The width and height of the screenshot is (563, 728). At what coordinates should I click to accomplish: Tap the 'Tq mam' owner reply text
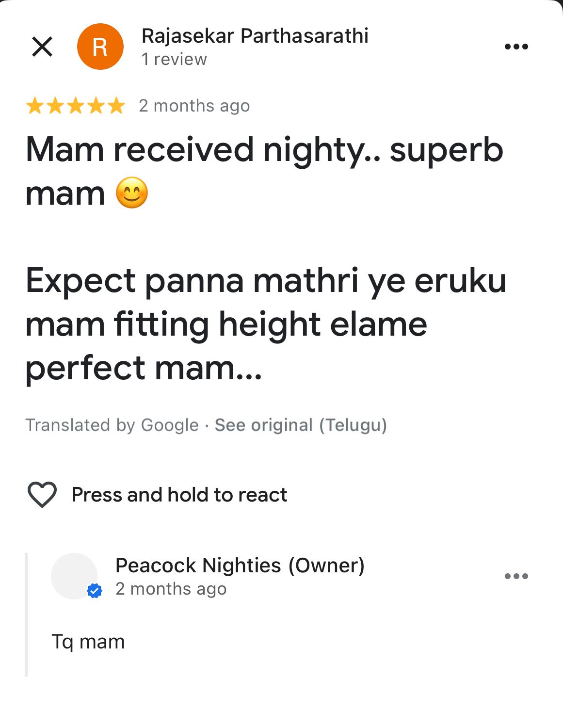(88, 642)
